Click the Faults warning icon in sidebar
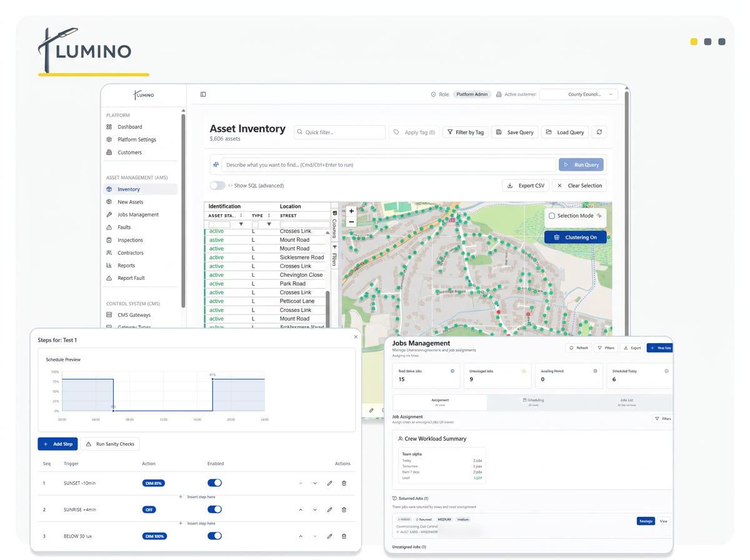Image resolution: width=750 pixels, height=560 pixels. pyautogui.click(x=109, y=227)
